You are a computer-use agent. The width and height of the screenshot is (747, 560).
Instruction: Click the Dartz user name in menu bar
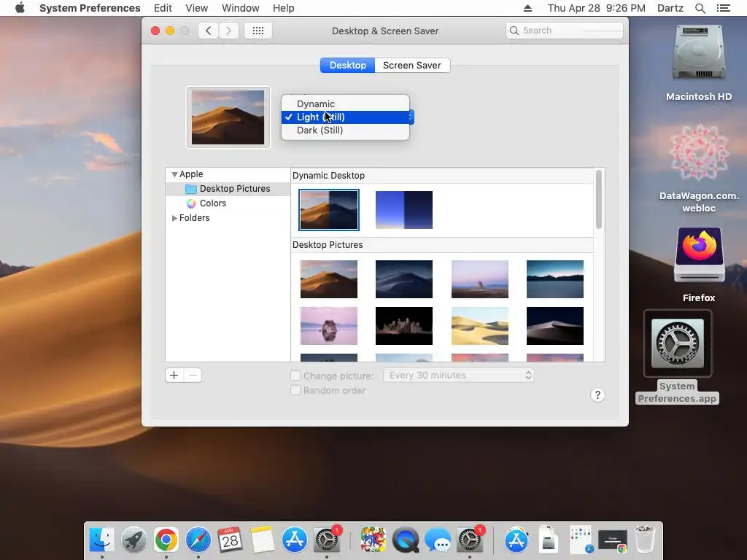(x=670, y=8)
